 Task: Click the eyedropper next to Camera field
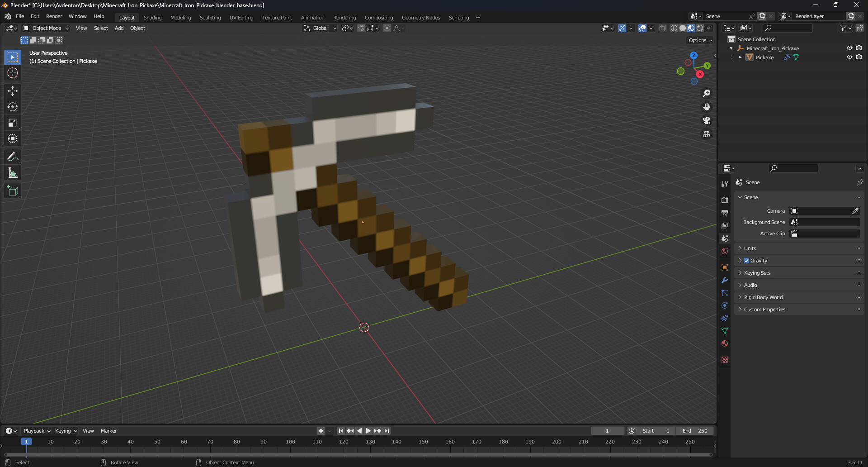tap(855, 211)
